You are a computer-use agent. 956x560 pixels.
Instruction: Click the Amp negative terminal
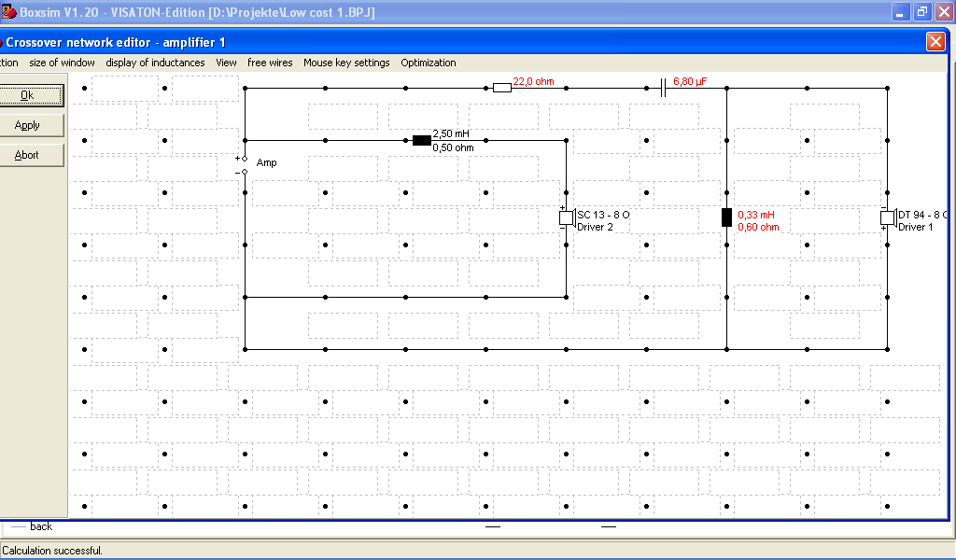pyautogui.click(x=245, y=173)
